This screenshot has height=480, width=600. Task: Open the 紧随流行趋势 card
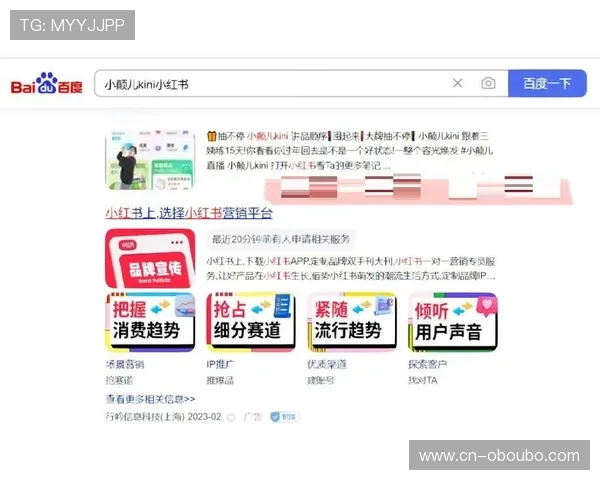352,322
